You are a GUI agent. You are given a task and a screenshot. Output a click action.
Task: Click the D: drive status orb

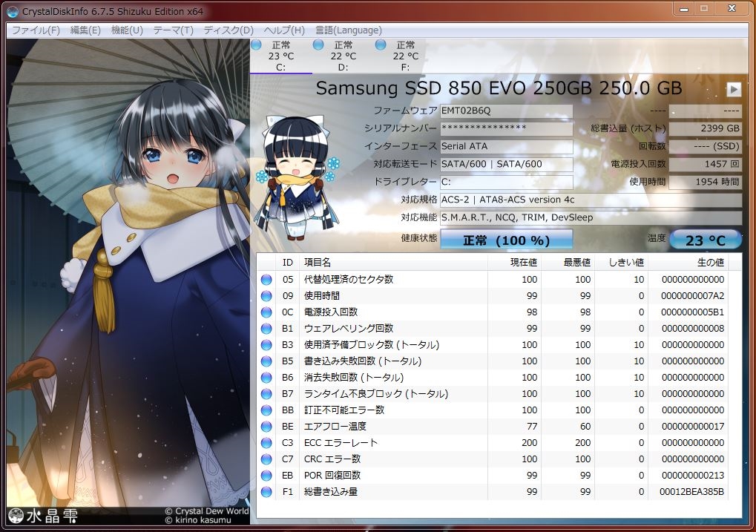click(318, 45)
